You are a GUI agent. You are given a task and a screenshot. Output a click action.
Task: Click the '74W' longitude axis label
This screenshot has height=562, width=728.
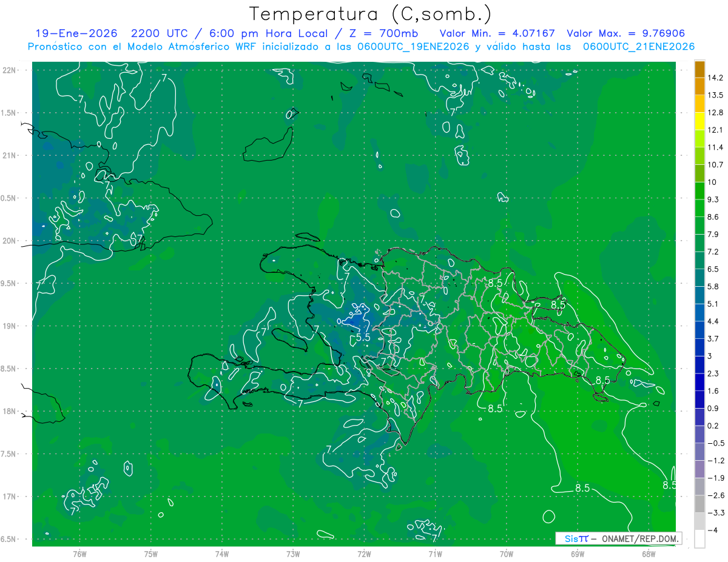tap(222, 554)
